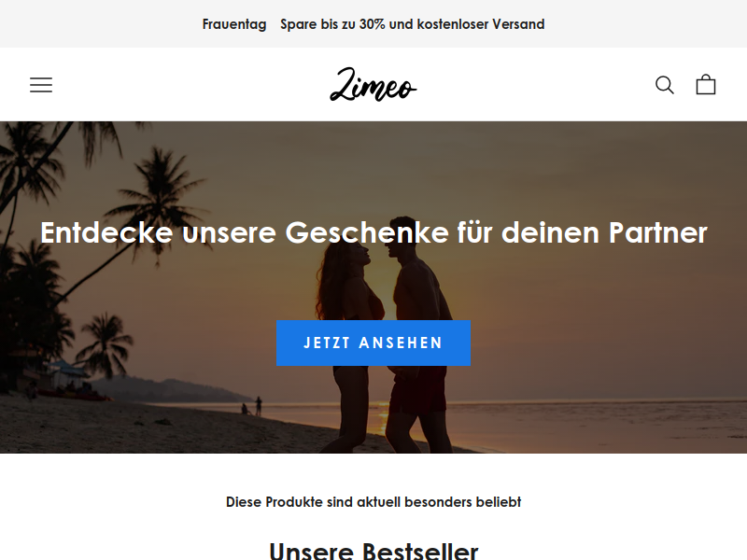Go home via the Zimeo logo
Image resolution: width=747 pixels, height=560 pixels.
[x=373, y=84]
